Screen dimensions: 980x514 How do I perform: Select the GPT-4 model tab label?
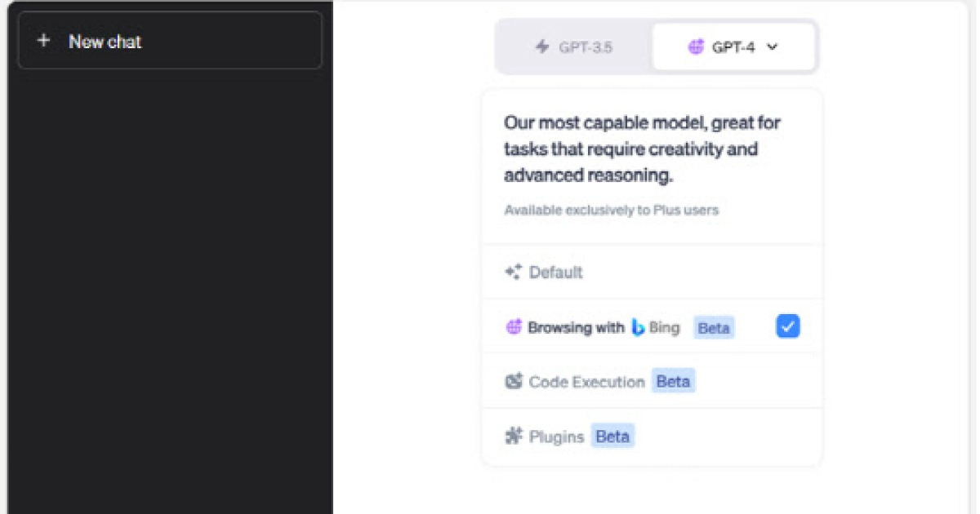tap(733, 47)
